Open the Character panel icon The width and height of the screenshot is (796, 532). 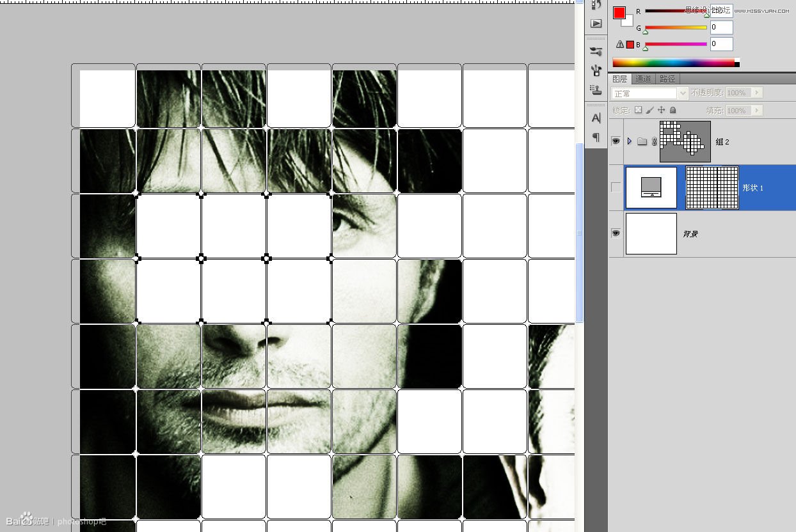pyautogui.click(x=596, y=118)
